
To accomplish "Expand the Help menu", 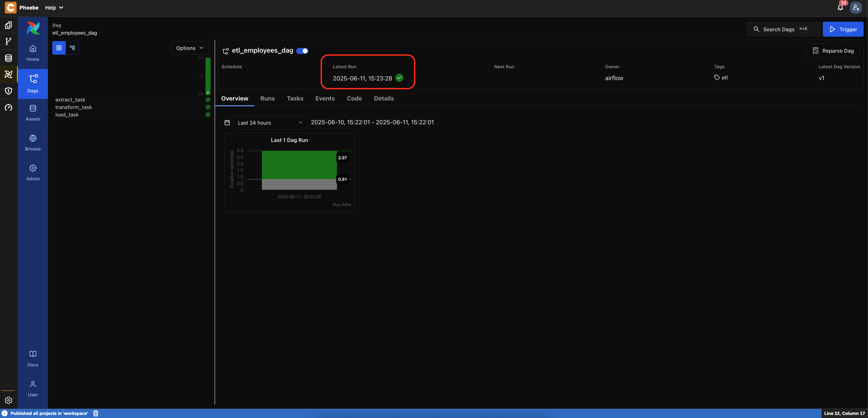I will [54, 7].
